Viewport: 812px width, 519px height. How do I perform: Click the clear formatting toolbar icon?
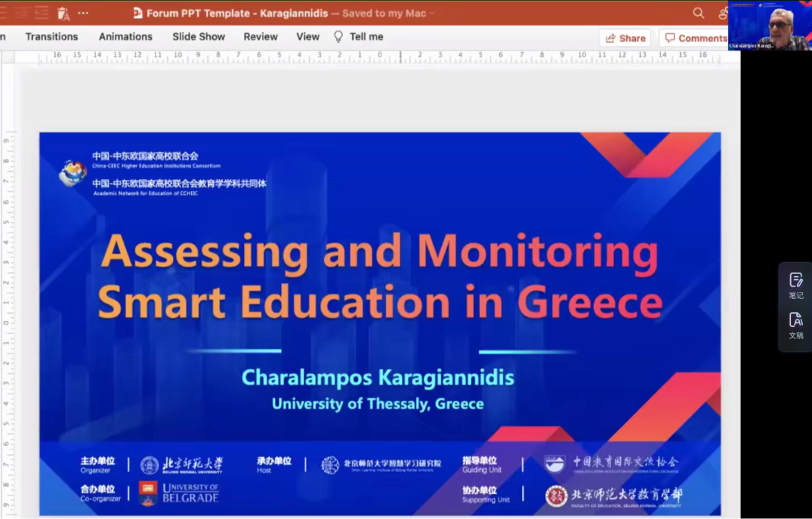(x=63, y=14)
